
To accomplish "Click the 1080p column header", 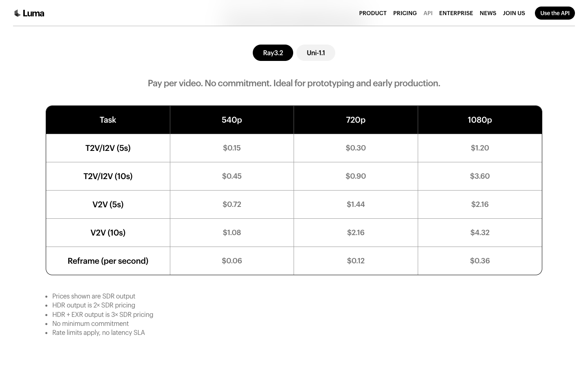I will 480,120.
